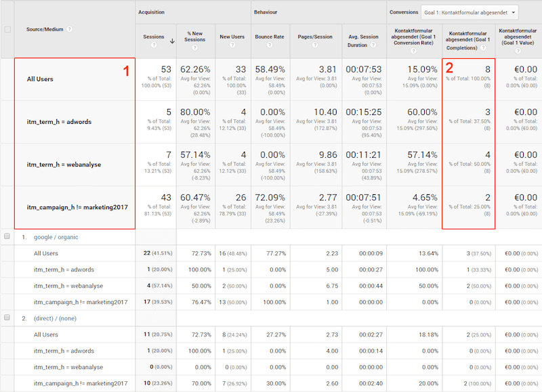Screen dimensions: 542x392
Task: Click the 00:15:25 session duration value
Action: pos(364,112)
